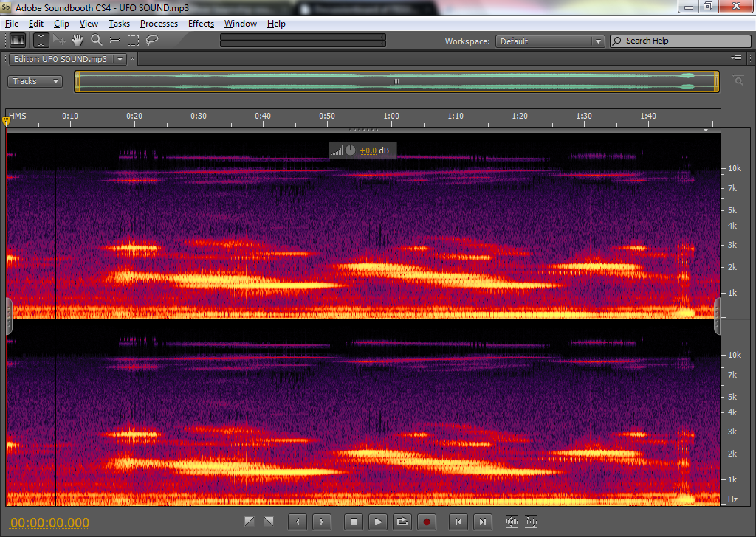The height and width of the screenshot is (537, 756).
Task: Open the Tracks dropdown
Action: pos(35,81)
